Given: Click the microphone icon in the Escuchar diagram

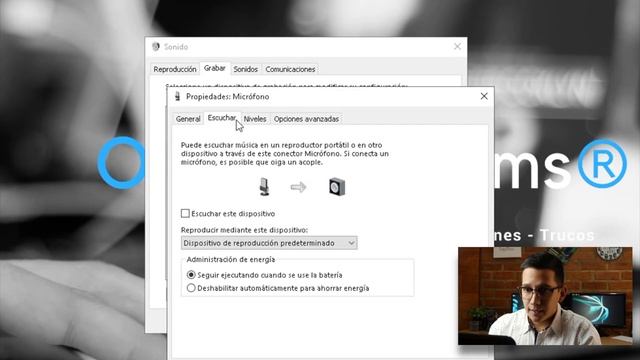Looking at the screenshot, I should point(264,187).
